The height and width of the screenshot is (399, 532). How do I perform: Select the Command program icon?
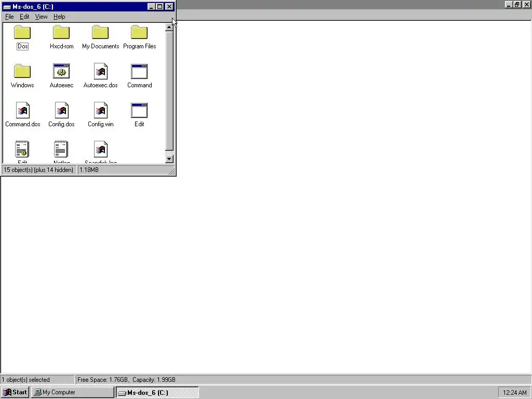tap(139, 72)
